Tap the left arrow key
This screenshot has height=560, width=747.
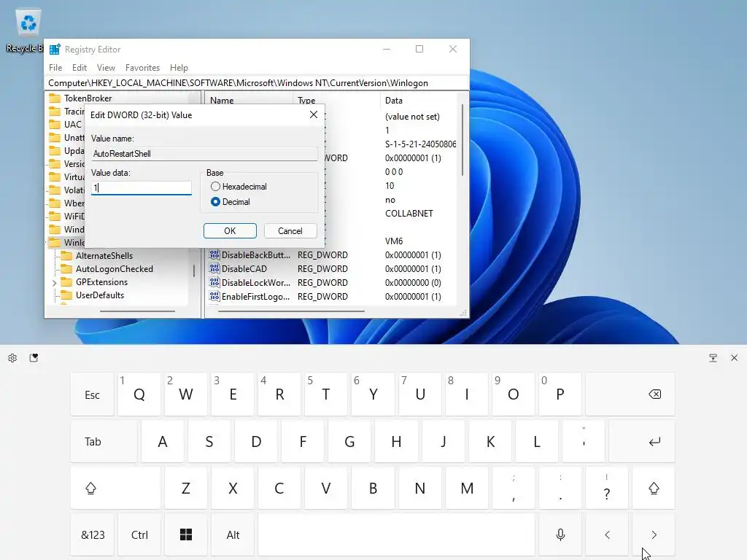pos(607,534)
